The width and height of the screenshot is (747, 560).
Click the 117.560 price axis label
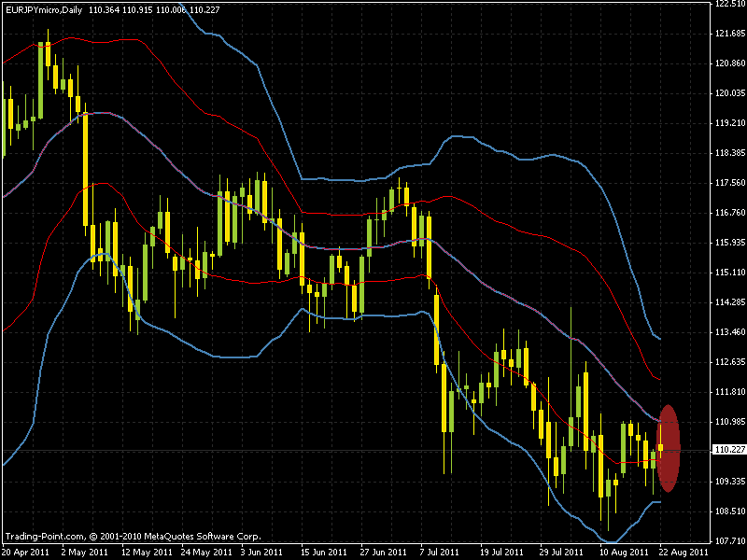(x=730, y=183)
